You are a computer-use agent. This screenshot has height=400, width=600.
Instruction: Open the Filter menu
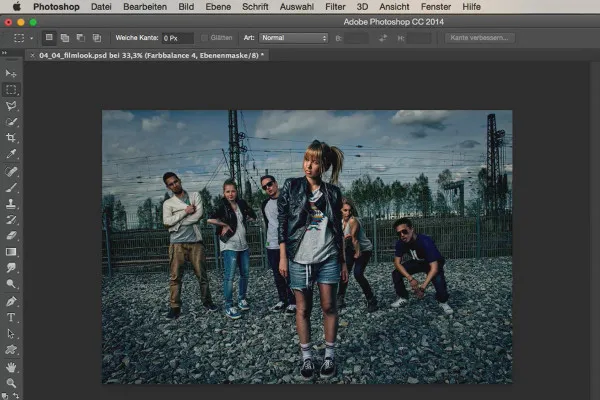[x=335, y=7]
